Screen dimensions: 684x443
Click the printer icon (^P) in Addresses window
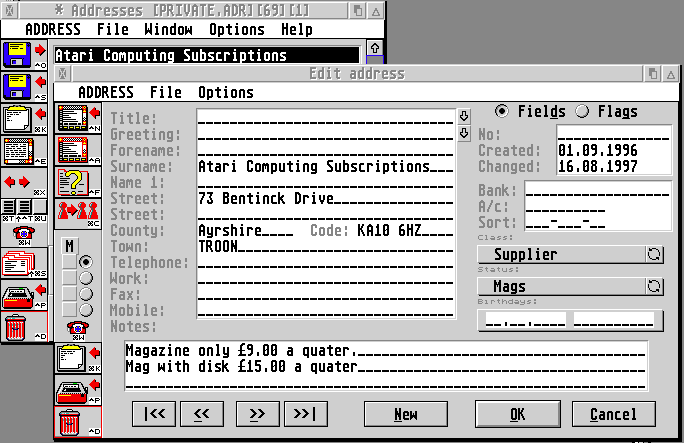point(24,295)
